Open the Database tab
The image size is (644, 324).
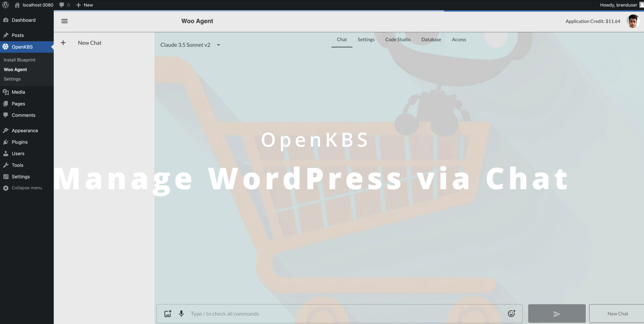(431, 39)
